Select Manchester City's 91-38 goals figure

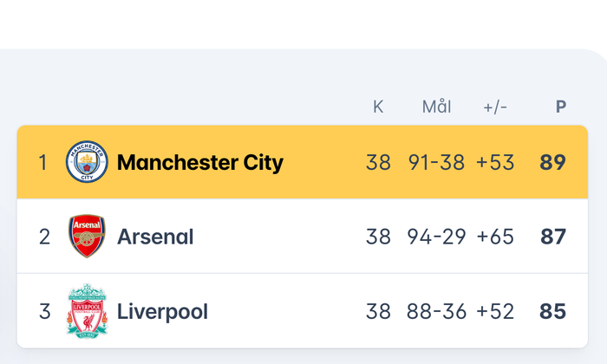pos(436,162)
